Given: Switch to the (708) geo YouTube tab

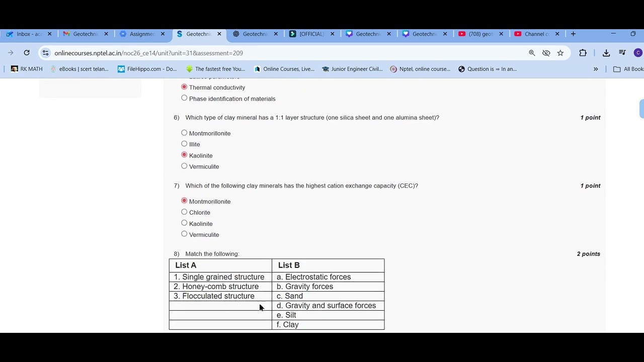Looking at the screenshot, I should pos(480,34).
